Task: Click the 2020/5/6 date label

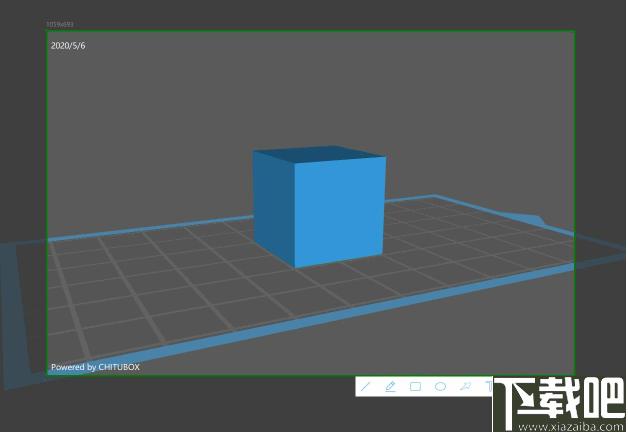Action: click(68, 46)
